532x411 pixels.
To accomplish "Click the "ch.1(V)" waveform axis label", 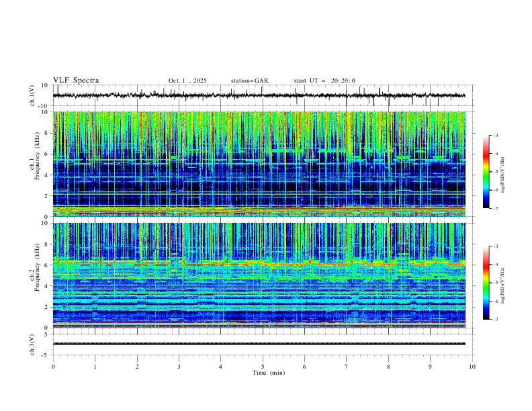I will pyautogui.click(x=32, y=95).
